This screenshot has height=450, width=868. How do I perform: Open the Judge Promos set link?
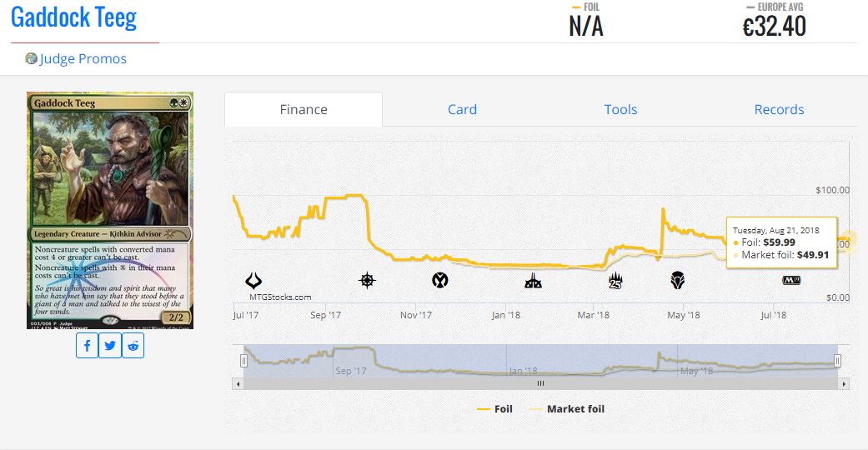click(83, 58)
